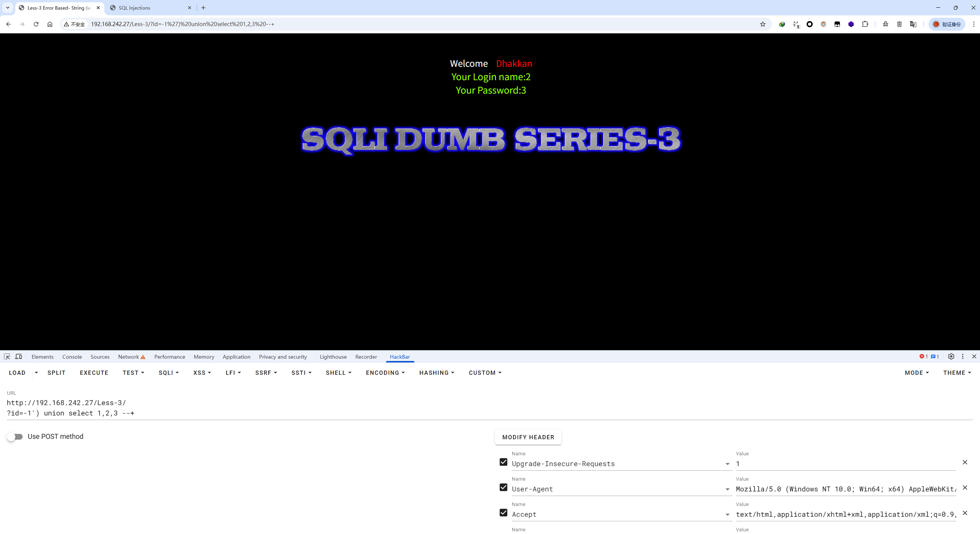Activate the DevTools inspect element picker
This screenshot has width=980, height=534.
[x=7, y=357]
